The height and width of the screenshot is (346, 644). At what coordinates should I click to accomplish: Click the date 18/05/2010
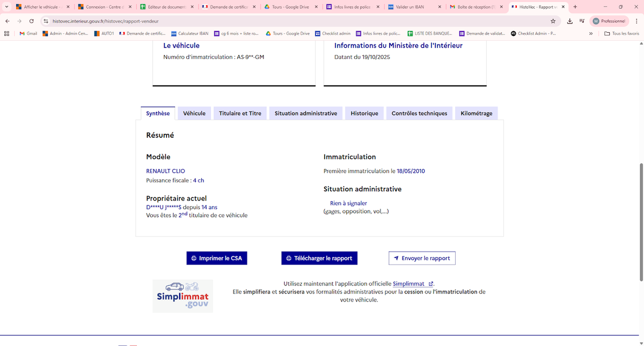coord(411,171)
